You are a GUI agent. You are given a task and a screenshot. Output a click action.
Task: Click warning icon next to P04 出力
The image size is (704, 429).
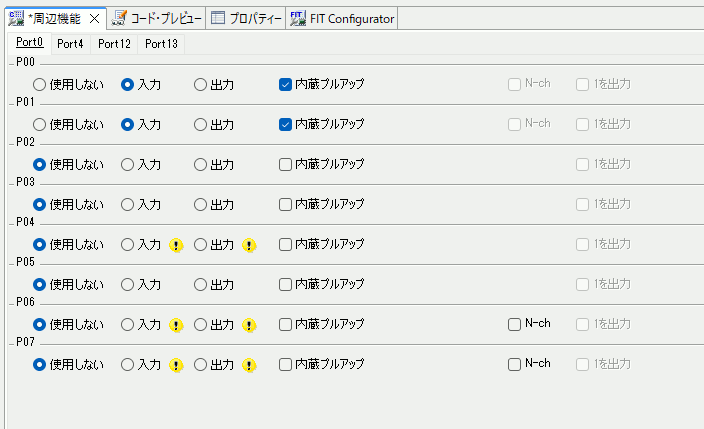pyautogui.click(x=249, y=245)
